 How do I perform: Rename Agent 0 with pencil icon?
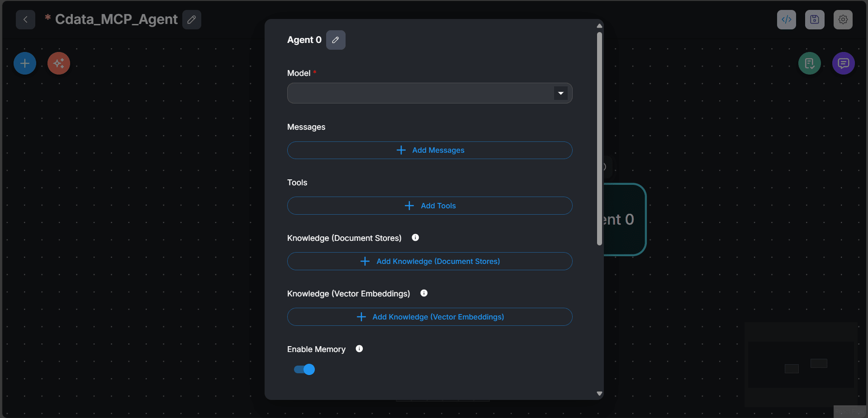click(x=336, y=40)
